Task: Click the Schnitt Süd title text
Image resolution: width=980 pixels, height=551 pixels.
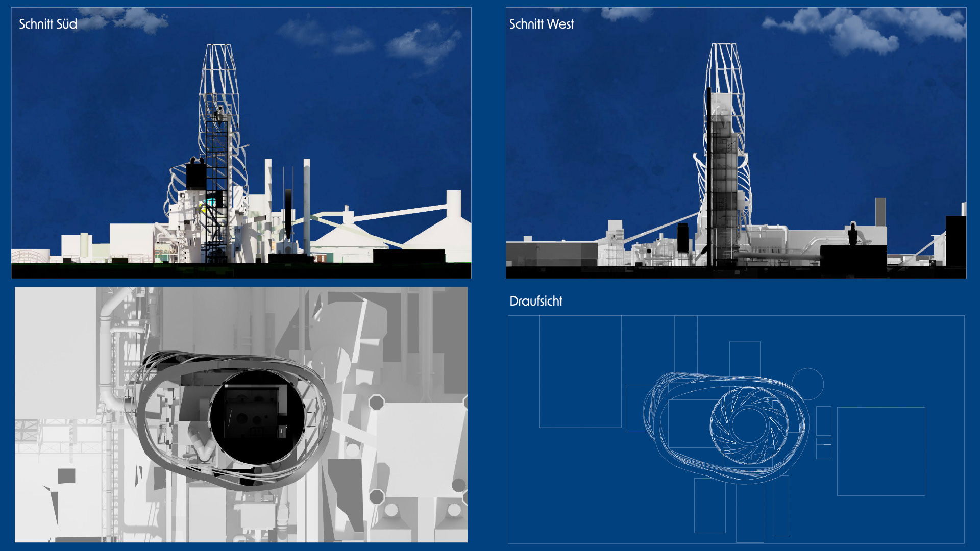Action: [47, 24]
